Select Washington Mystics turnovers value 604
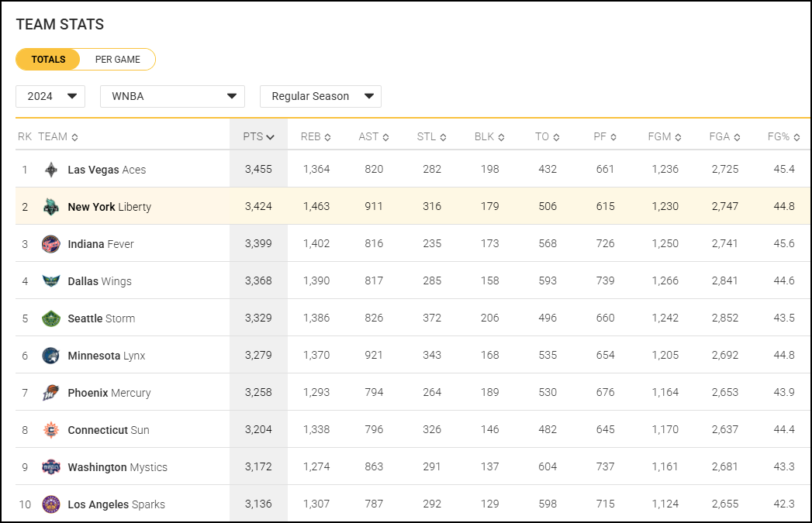Viewport: 812px width, 523px height. (548, 466)
